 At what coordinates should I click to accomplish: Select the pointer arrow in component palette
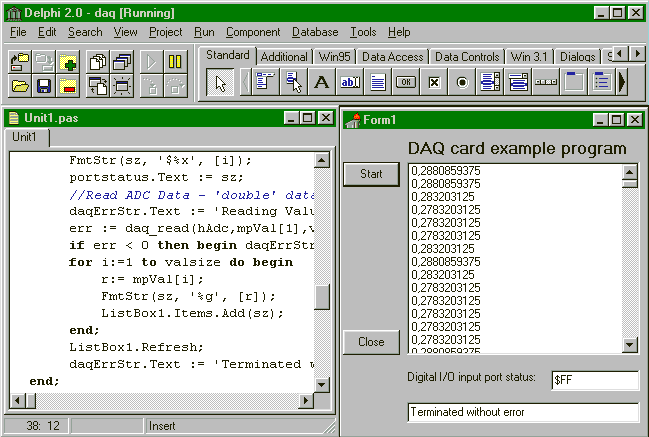tap(220, 83)
